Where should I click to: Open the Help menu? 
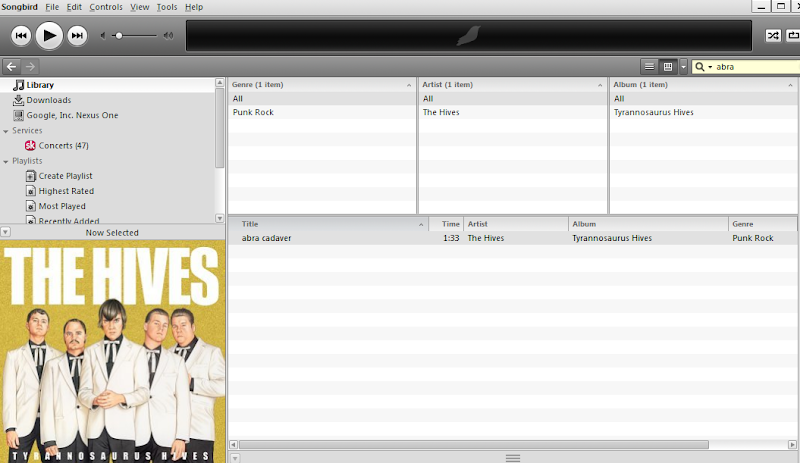[x=194, y=7]
